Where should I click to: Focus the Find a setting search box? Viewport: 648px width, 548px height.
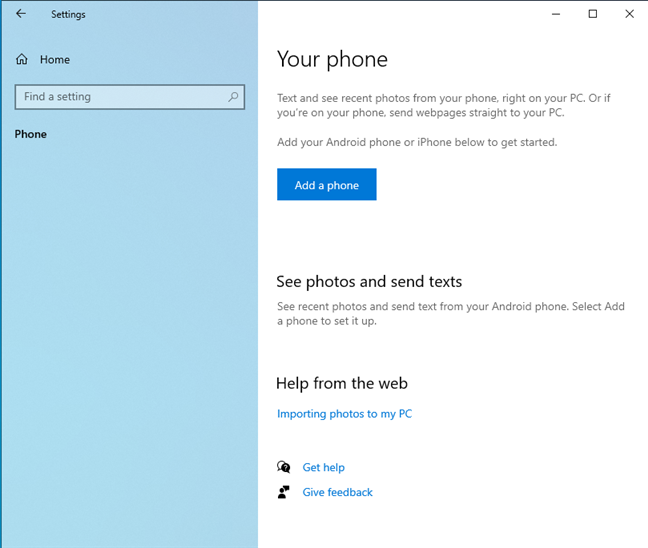coord(130,97)
